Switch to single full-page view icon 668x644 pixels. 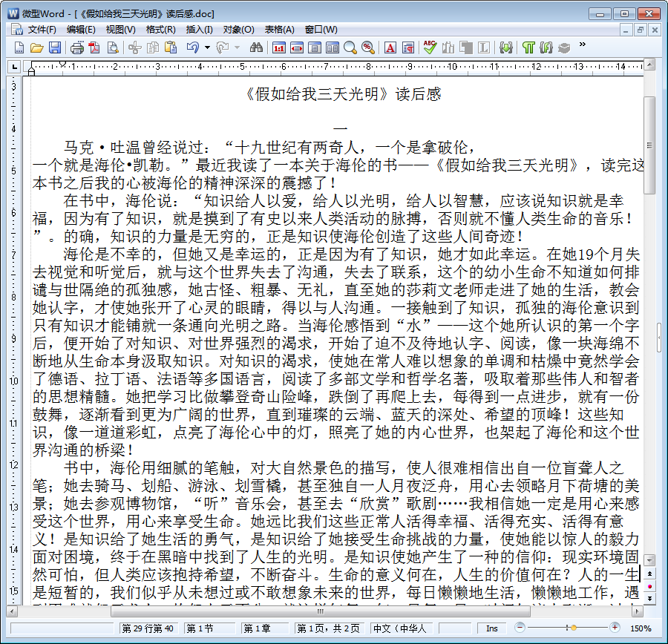tap(315, 47)
